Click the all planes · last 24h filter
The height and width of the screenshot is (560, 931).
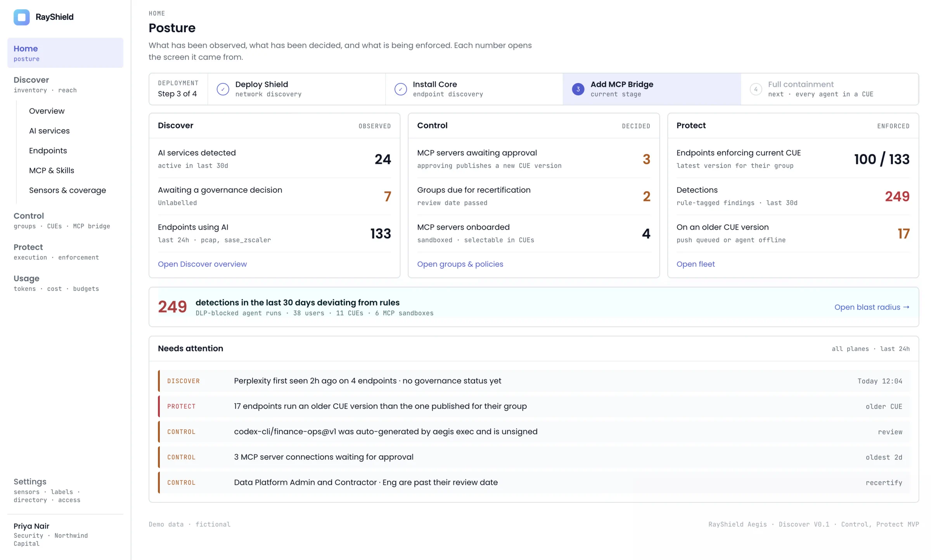coord(870,349)
